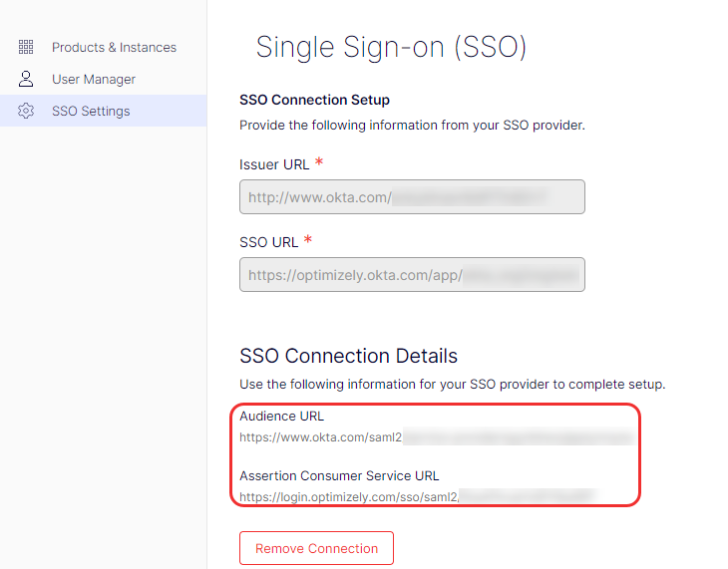The image size is (728, 569).
Task: Click the Single Sign-on (SSO) page heading
Action: [x=391, y=47]
